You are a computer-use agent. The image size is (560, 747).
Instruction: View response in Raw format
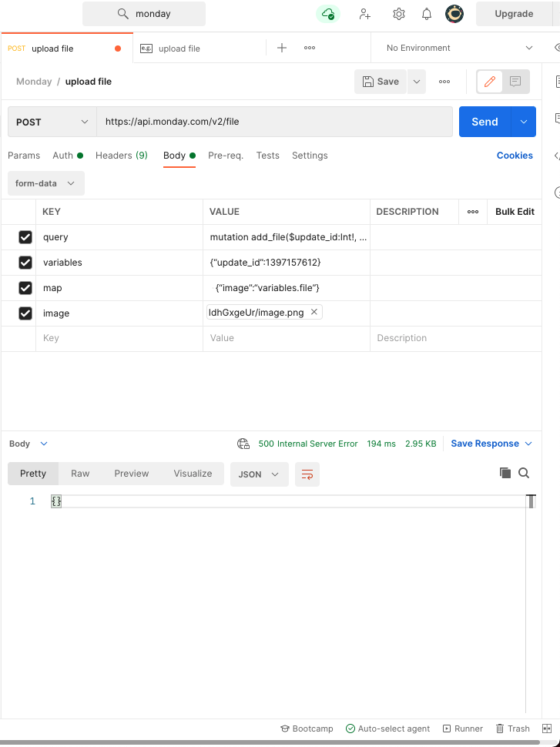(x=80, y=473)
